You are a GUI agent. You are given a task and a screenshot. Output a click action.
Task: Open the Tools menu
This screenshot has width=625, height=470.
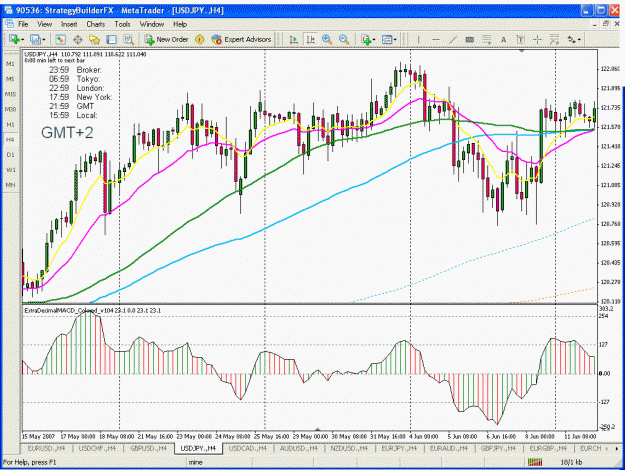[122, 24]
